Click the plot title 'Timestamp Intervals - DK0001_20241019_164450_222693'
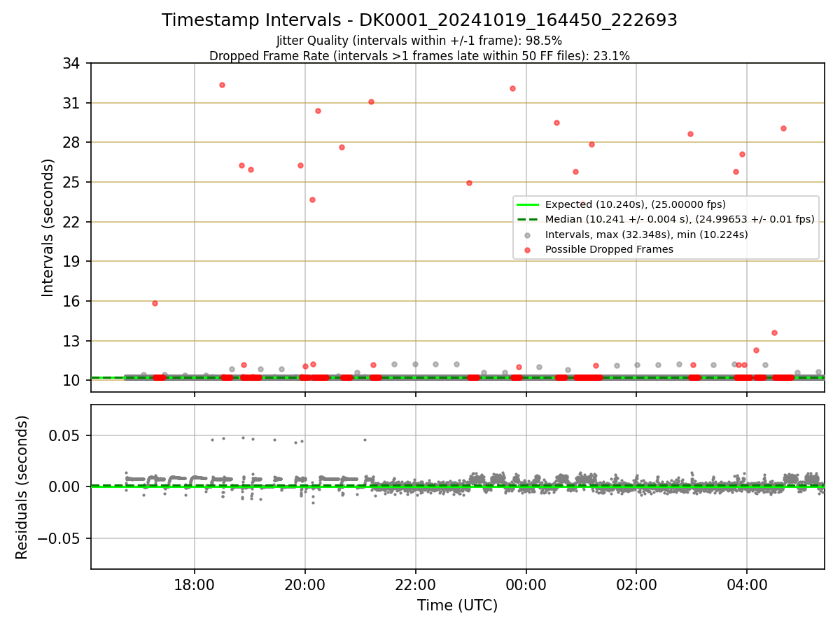 (x=419, y=20)
